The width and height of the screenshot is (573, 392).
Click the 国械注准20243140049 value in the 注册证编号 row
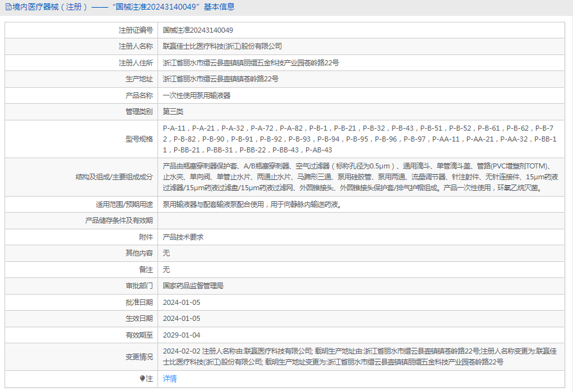point(198,30)
